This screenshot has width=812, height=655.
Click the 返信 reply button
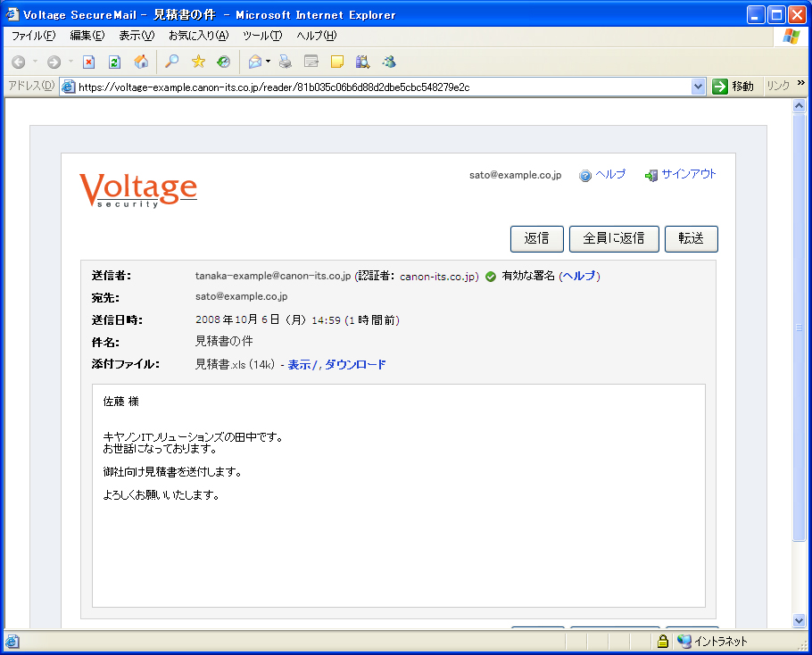[536, 238]
